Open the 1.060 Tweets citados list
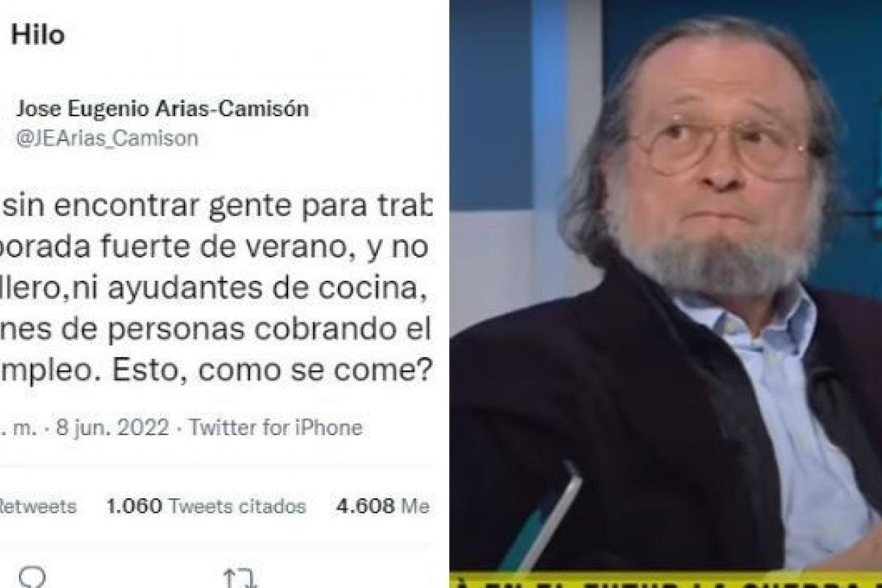This screenshot has width=882, height=588. pos(206,506)
